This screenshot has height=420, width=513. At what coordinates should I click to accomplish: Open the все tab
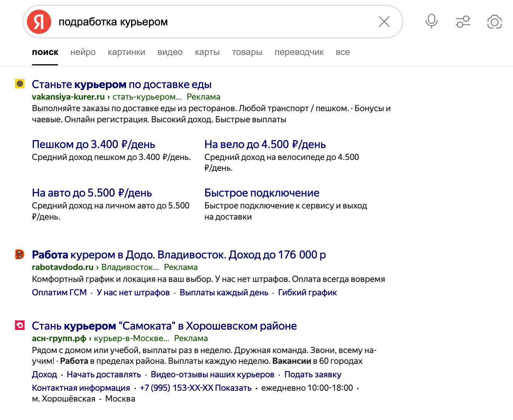click(343, 52)
